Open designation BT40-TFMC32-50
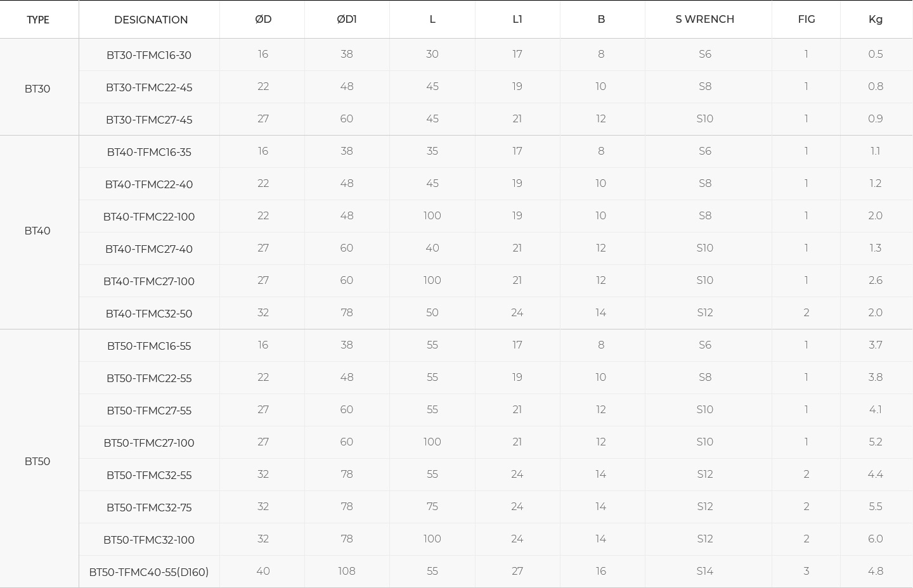Screen dimensions: 913x588 pos(149,314)
